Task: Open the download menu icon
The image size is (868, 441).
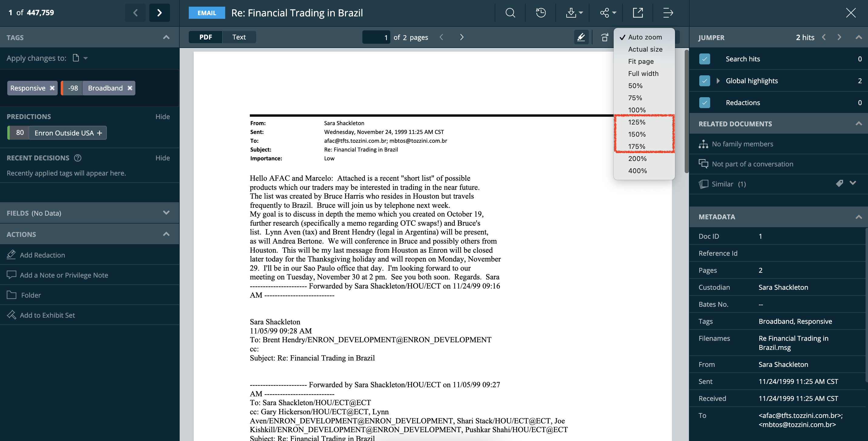Action: (574, 13)
